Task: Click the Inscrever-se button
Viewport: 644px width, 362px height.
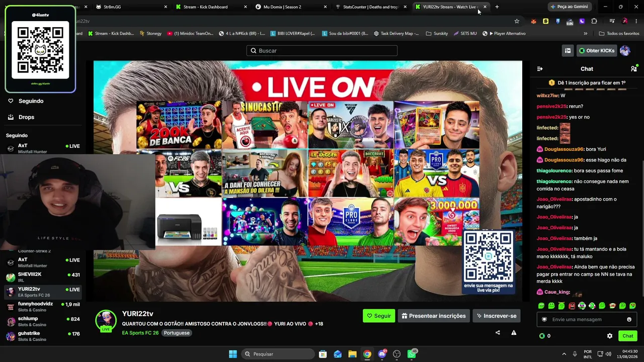Action: coord(497,316)
